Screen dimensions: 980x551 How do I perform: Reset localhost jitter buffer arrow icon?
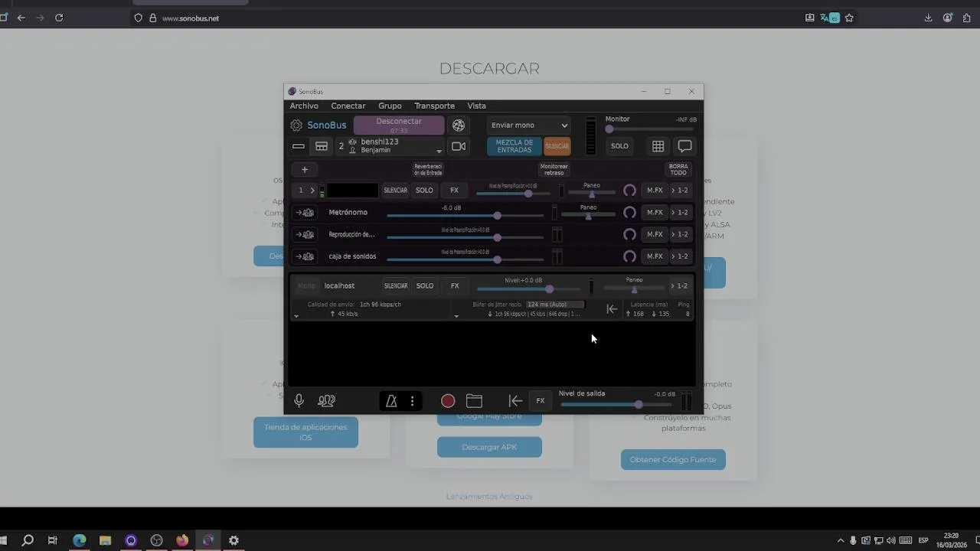tap(612, 309)
